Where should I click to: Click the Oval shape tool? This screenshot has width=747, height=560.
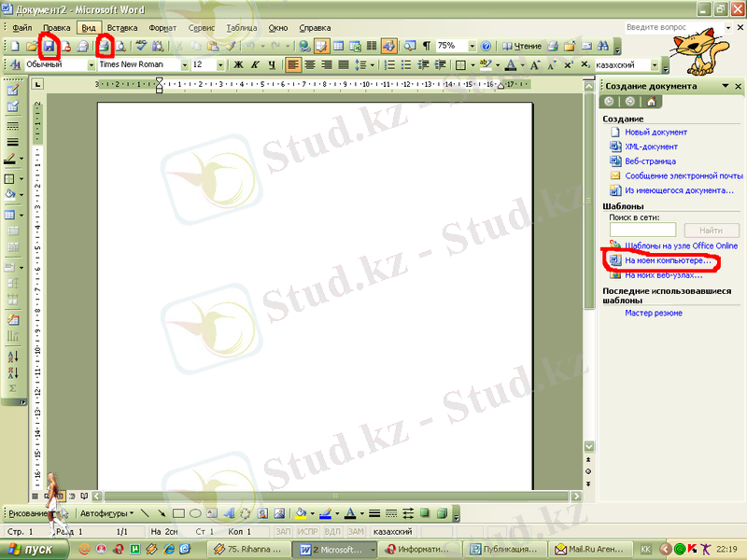click(x=195, y=513)
